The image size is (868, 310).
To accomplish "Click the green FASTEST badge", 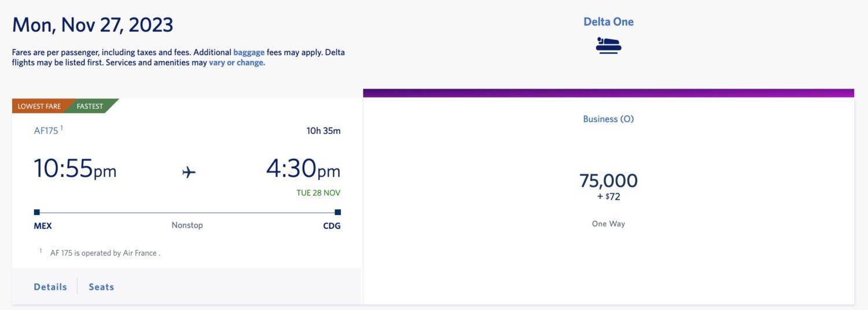I will coord(91,107).
